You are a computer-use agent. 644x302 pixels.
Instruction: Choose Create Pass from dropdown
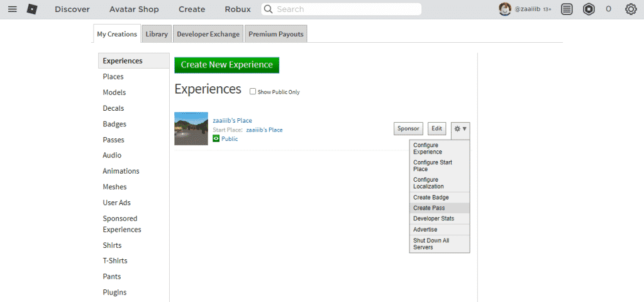point(440,208)
